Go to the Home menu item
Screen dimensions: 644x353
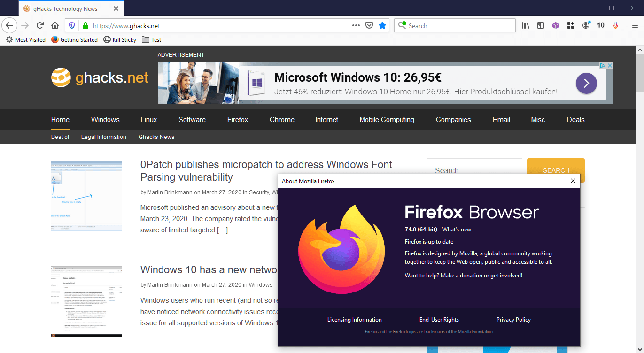60,120
